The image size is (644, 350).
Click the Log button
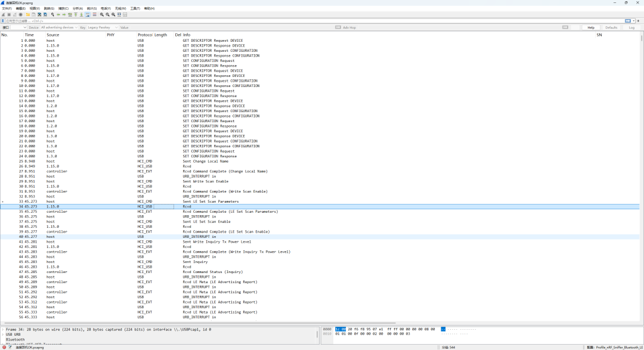(631, 27)
